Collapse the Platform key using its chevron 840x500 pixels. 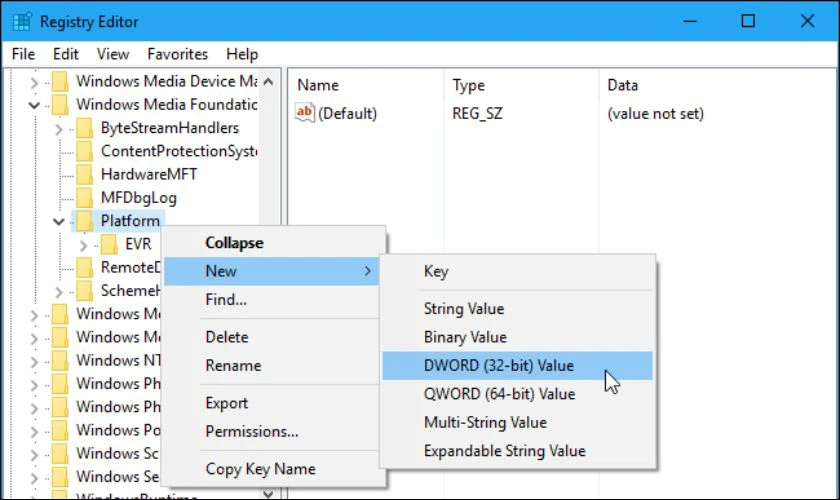(59, 221)
